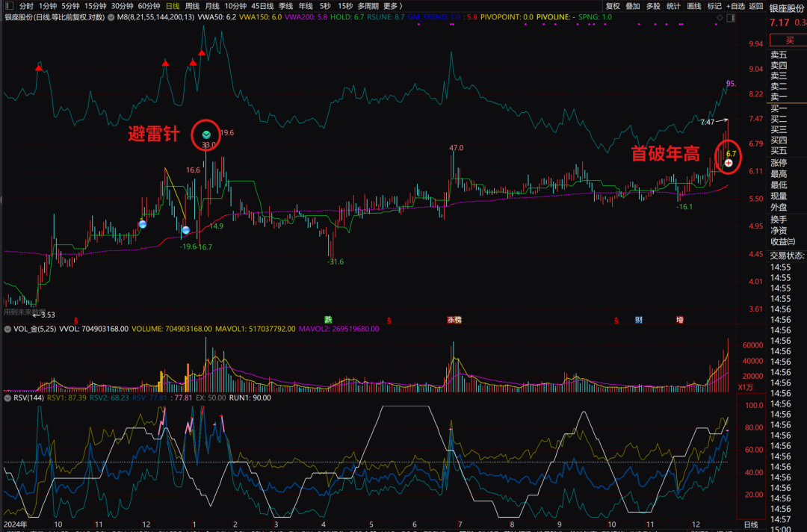Select the 15秒 period tab
The width and height of the screenshot is (807, 532).
point(344,6)
